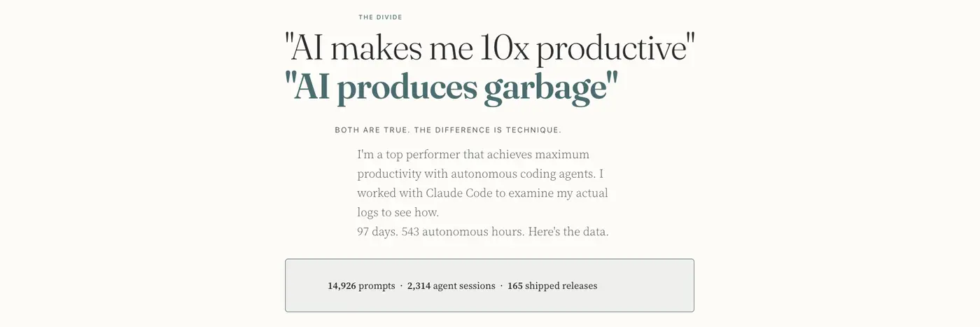
Task: Click the "2,314" agent sessions number
Action: (419, 286)
